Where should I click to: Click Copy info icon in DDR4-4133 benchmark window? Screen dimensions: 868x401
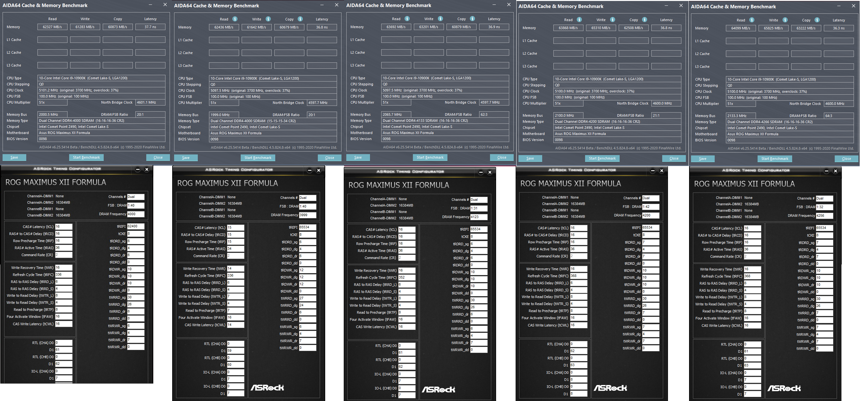tap(472, 19)
